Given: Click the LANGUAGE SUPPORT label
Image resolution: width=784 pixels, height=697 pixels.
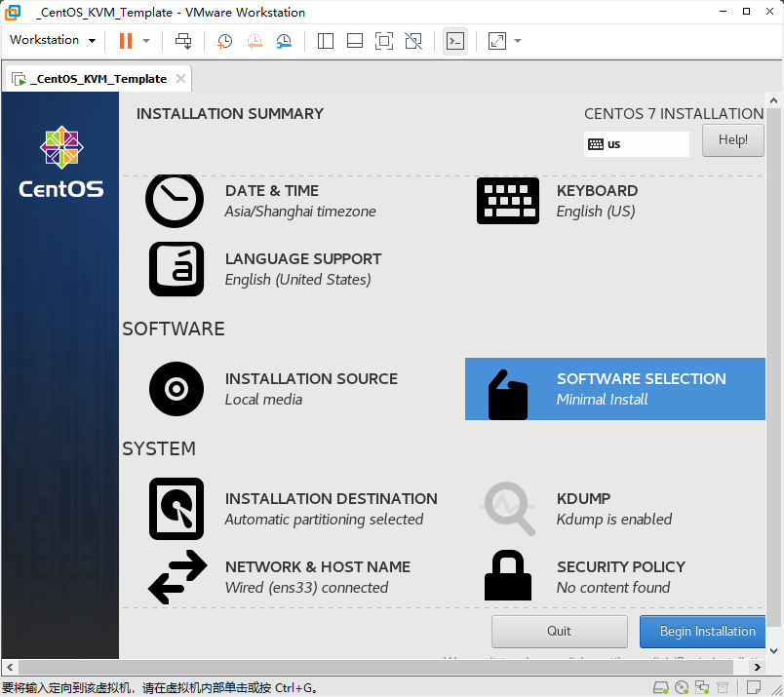Looking at the screenshot, I should [303, 259].
